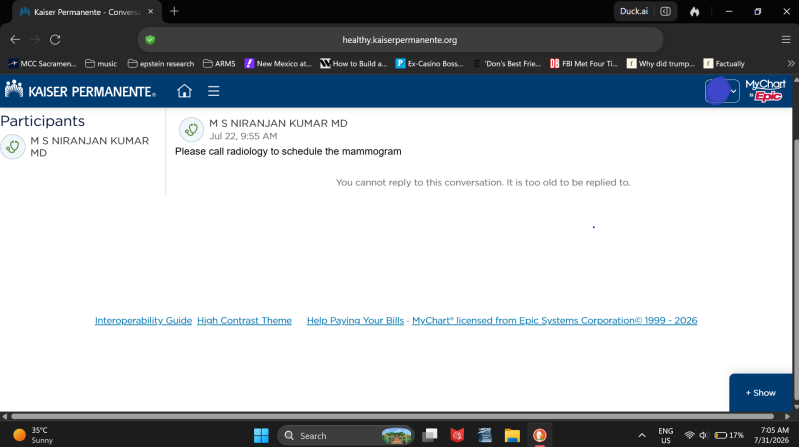Open volume control in system tray

(x=704, y=435)
